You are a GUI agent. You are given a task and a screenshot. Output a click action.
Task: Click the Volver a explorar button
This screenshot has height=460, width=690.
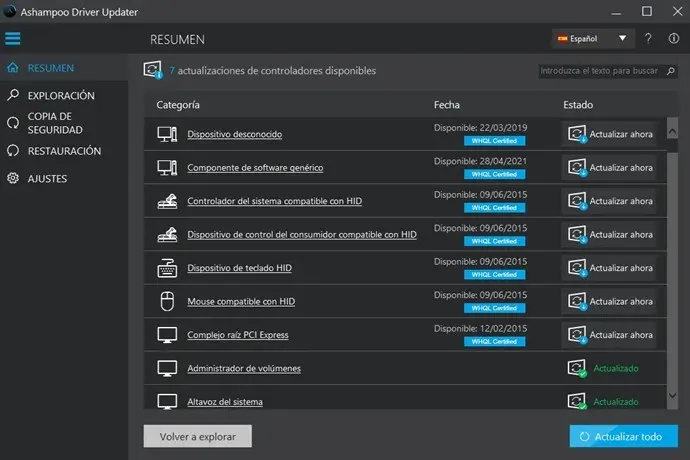[198, 436]
